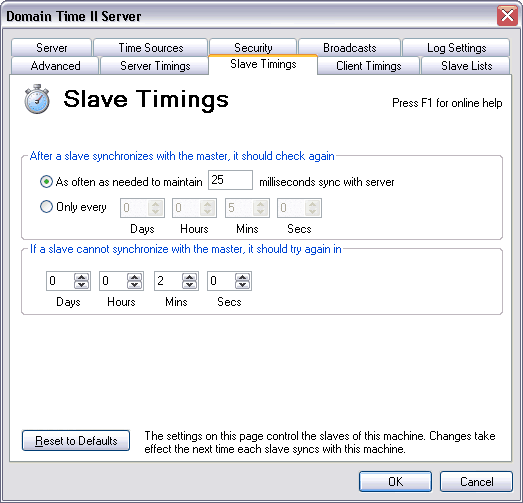Close the Domain Time II Server window
Viewport: 523px width, 503px height.
coord(507,15)
